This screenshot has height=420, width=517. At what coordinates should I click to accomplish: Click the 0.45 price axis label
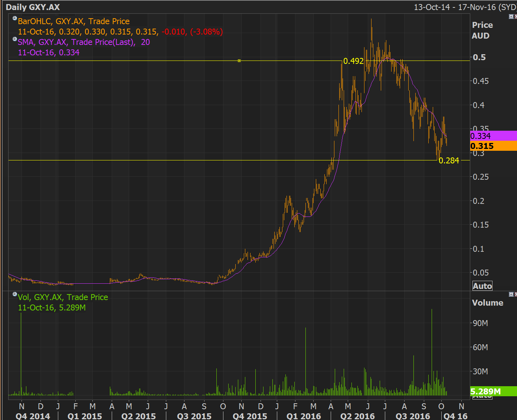coord(481,81)
